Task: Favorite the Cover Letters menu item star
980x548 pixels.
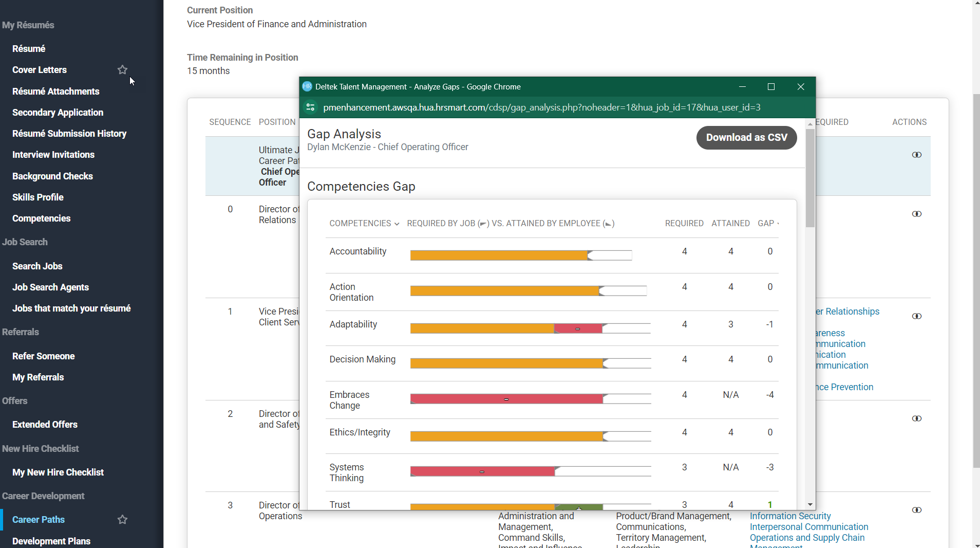Action: pyautogui.click(x=122, y=70)
